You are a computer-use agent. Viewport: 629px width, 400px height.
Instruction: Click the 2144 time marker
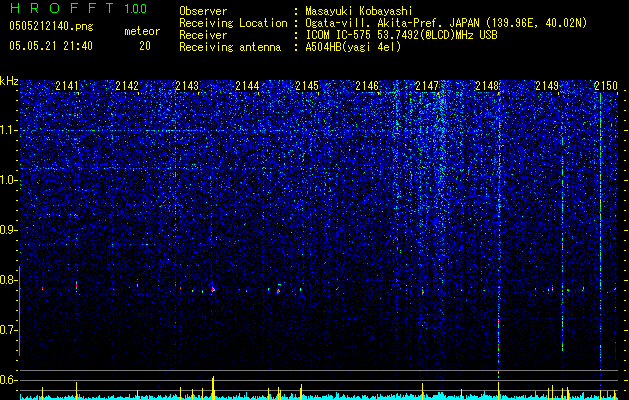pos(247,85)
